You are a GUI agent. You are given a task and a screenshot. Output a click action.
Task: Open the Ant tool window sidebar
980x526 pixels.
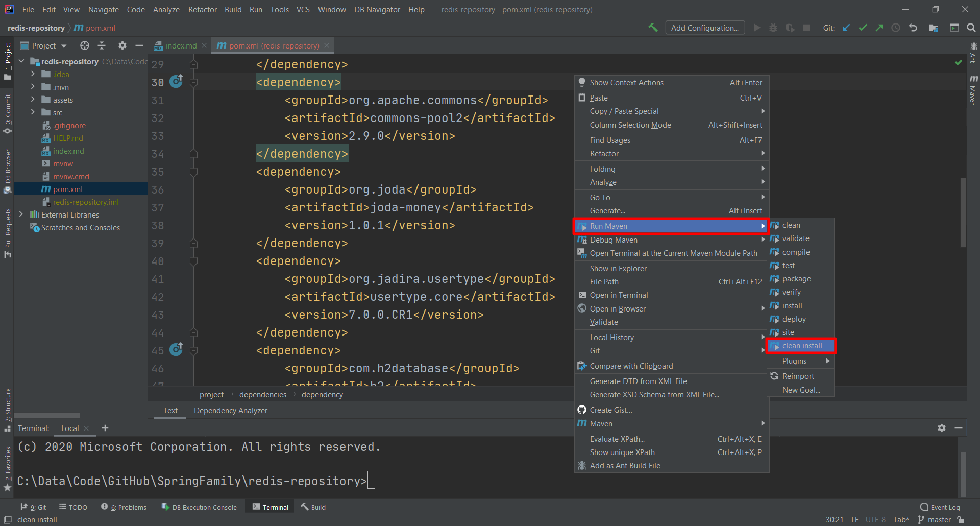[x=973, y=53]
